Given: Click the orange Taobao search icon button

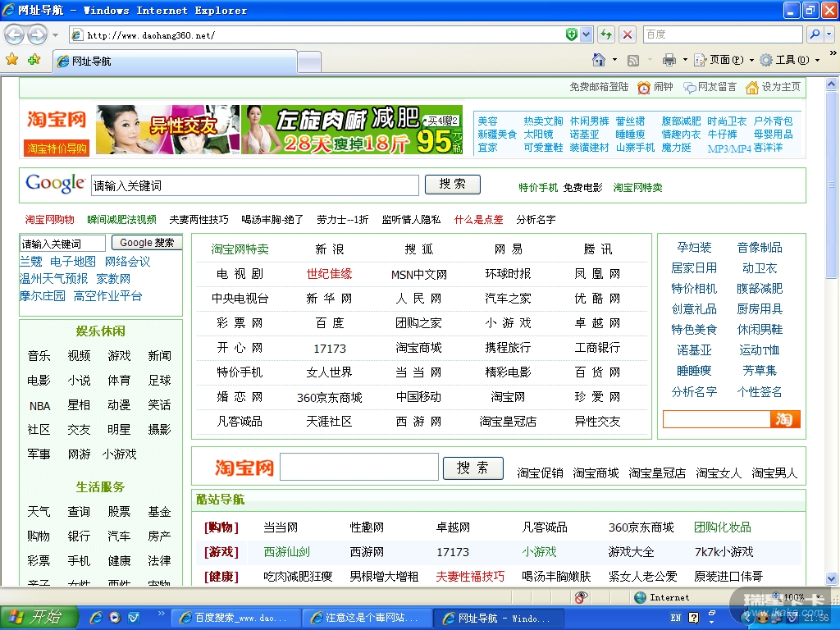Looking at the screenshot, I should [x=785, y=419].
